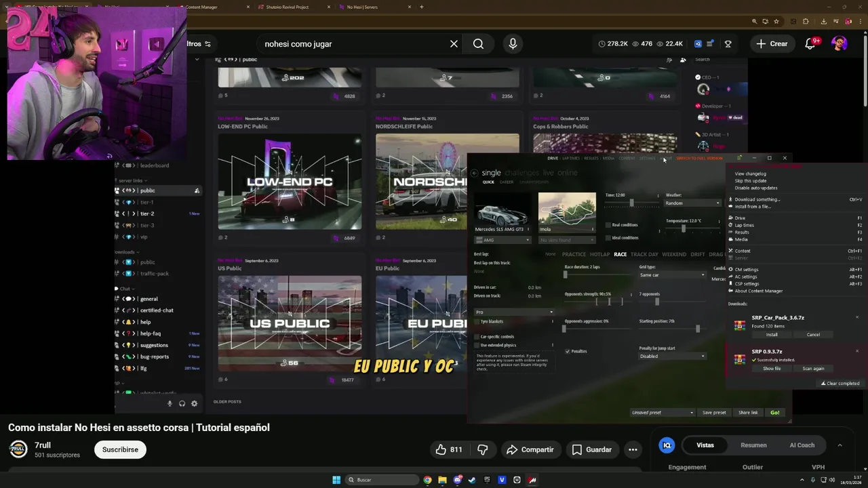Deafen Discord with headphones icon
Screen dimensions: 868x488
point(182,403)
